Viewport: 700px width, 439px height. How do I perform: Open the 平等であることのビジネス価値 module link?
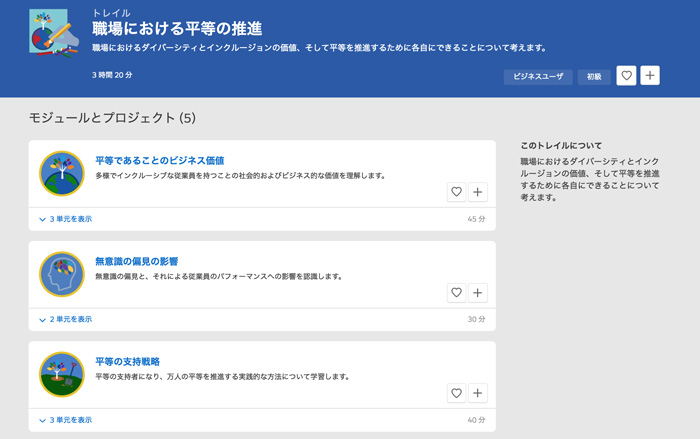coord(159,160)
